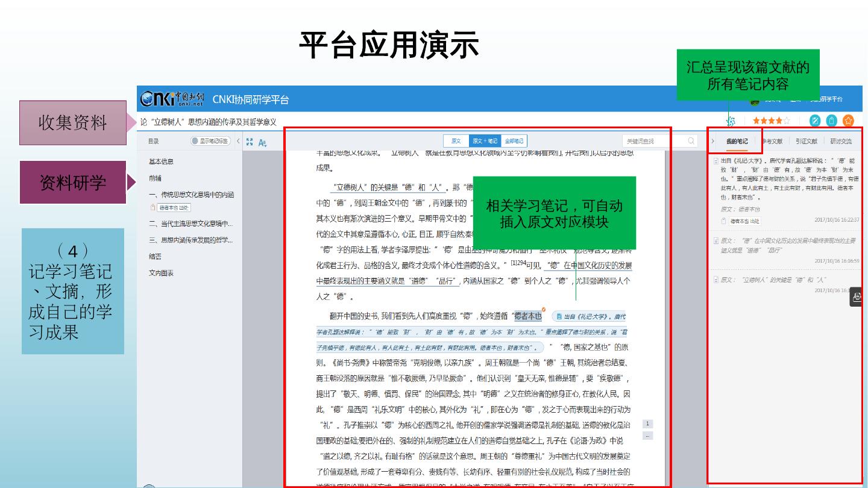Viewport: 868px width, 488px height.
Task: Click the CNKI logo in the header
Action: (172, 99)
